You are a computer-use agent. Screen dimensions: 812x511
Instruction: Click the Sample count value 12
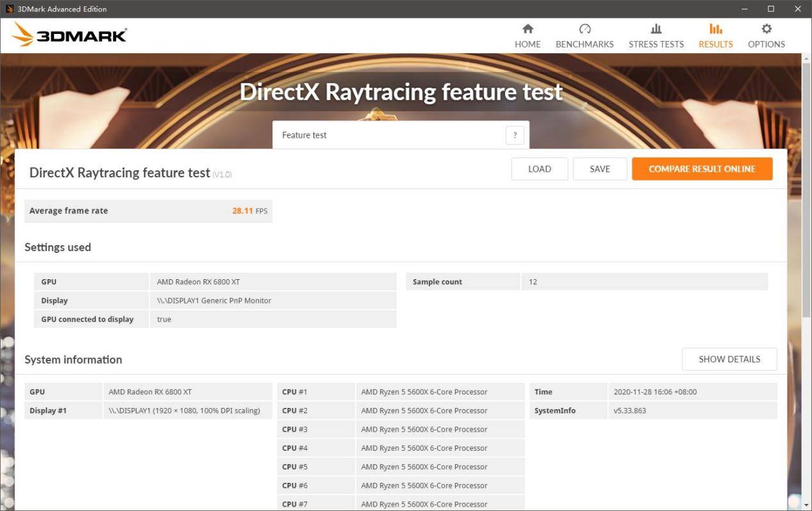[x=533, y=282]
